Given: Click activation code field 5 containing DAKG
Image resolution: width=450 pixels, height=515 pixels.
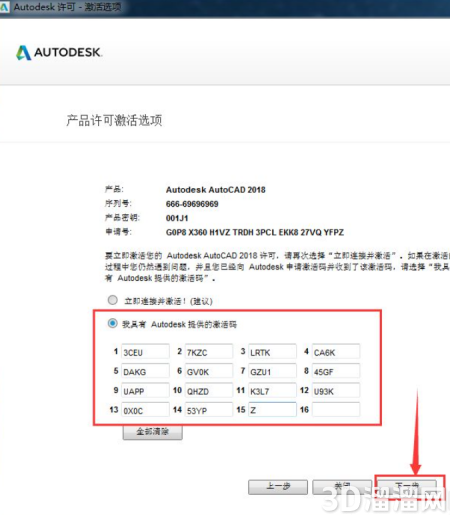Looking at the screenshot, I should point(145,371).
